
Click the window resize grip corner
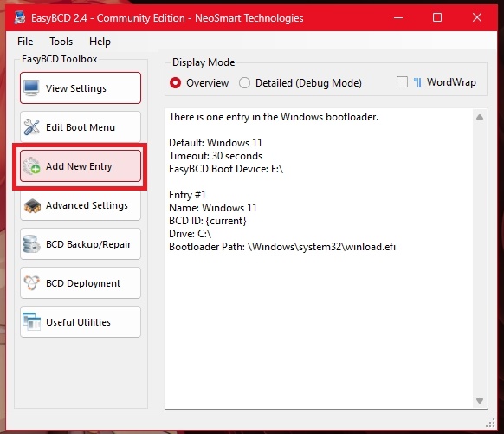pyautogui.click(x=491, y=423)
